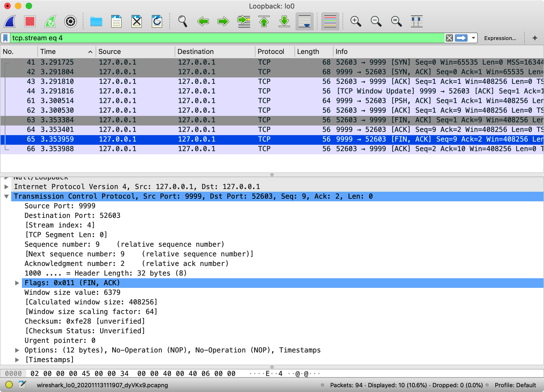Viewport: 544px width, 392px height.
Task: Open the recent display filters dropdown arrow
Action: (x=473, y=38)
